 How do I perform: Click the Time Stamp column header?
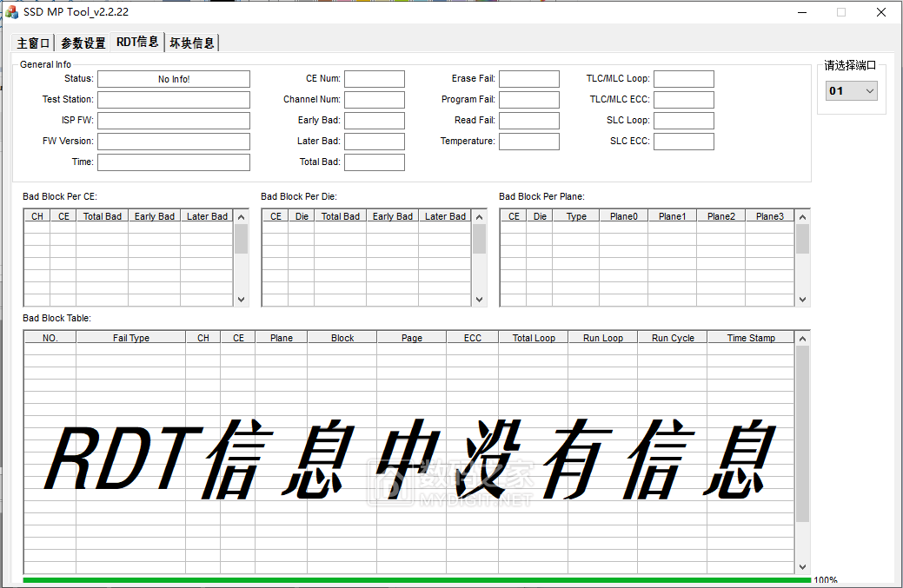pyautogui.click(x=751, y=338)
